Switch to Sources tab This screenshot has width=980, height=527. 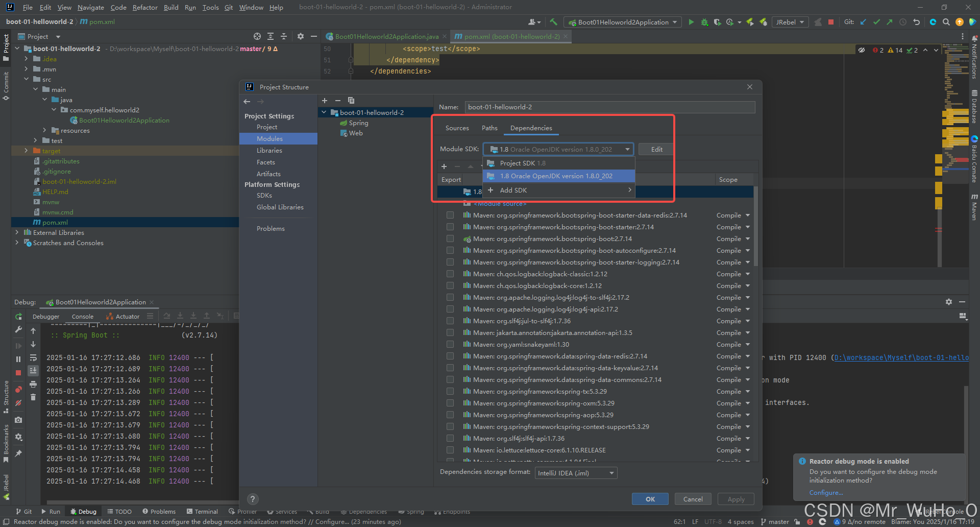pyautogui.click(x=457, y=128)
